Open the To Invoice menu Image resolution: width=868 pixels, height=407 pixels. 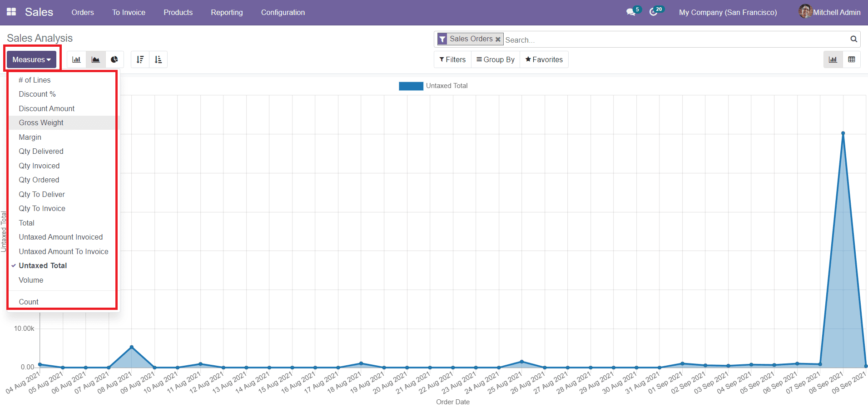click(x=129, y=12)
